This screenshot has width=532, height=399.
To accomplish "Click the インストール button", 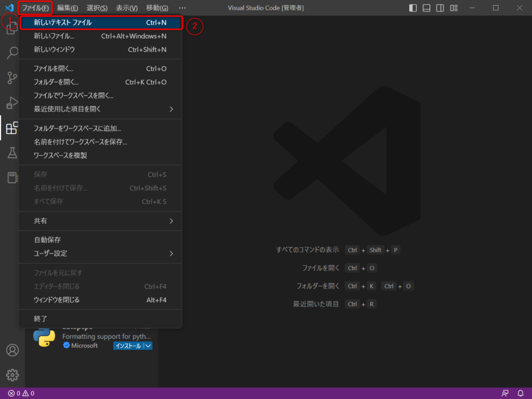I will click(128, 345).
